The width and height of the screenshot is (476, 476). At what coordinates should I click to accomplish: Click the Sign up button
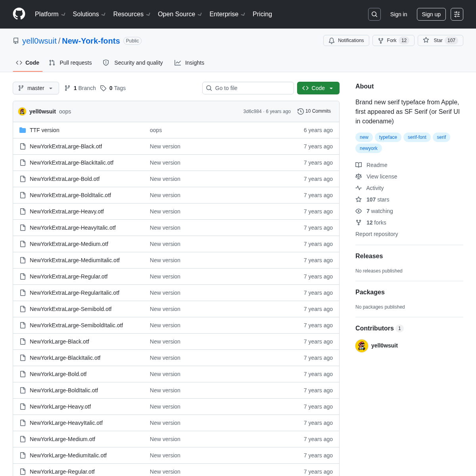pos(431,14)
